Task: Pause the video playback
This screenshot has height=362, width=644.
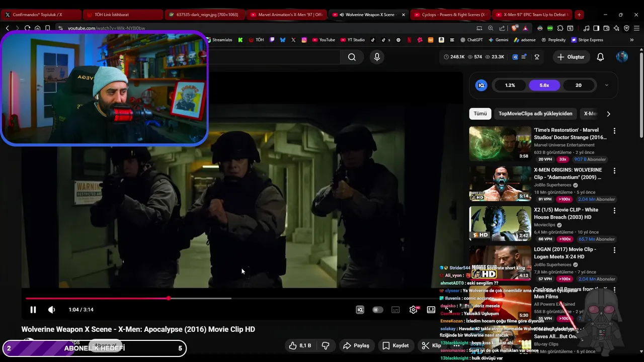Action: [33, 310]
